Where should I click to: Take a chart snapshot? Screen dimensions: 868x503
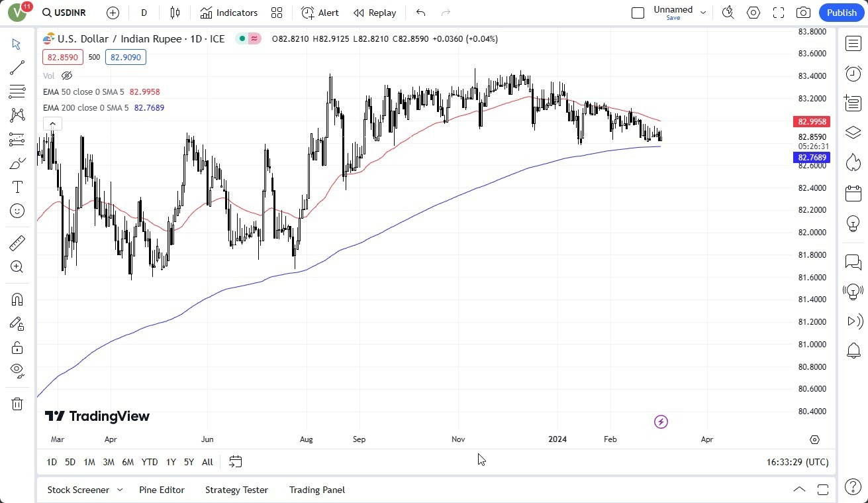click(x=804, y=13)
